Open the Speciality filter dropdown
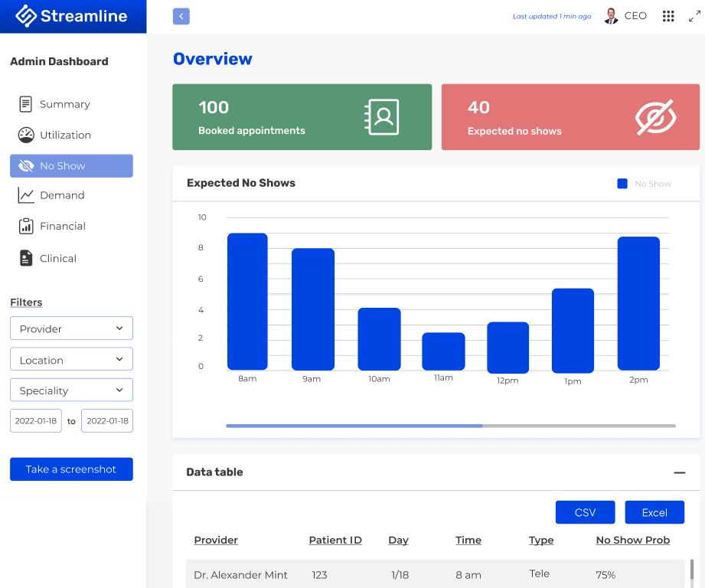The height and width of the screenshot is (588, 705). tap(71, 390)
